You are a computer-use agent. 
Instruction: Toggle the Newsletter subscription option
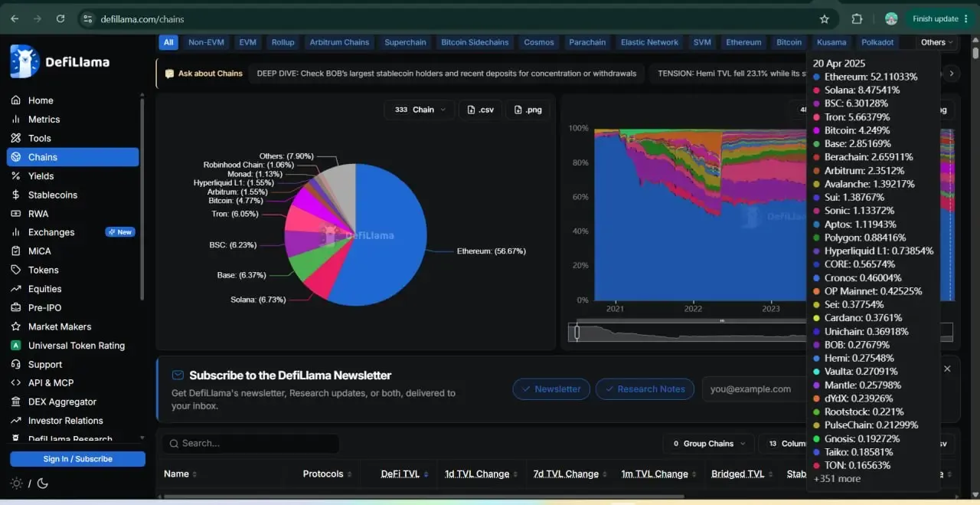[551, 389]
